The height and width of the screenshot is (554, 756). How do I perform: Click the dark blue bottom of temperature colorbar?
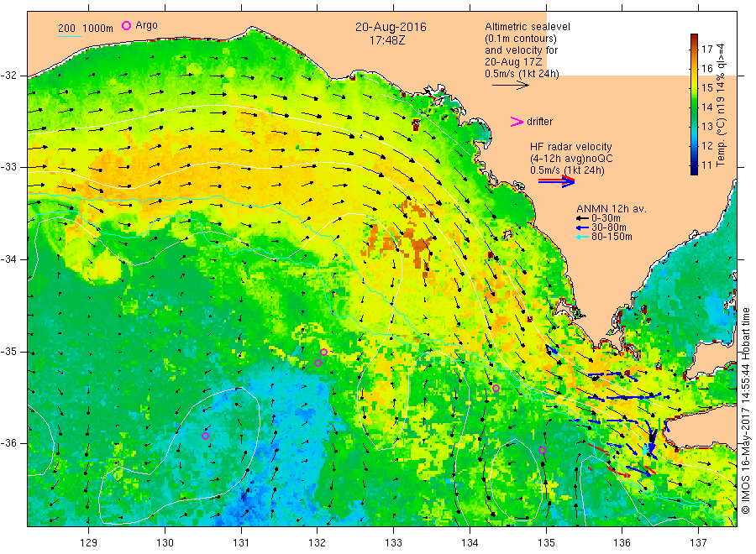pyautogui.click(x=694, y=170)
